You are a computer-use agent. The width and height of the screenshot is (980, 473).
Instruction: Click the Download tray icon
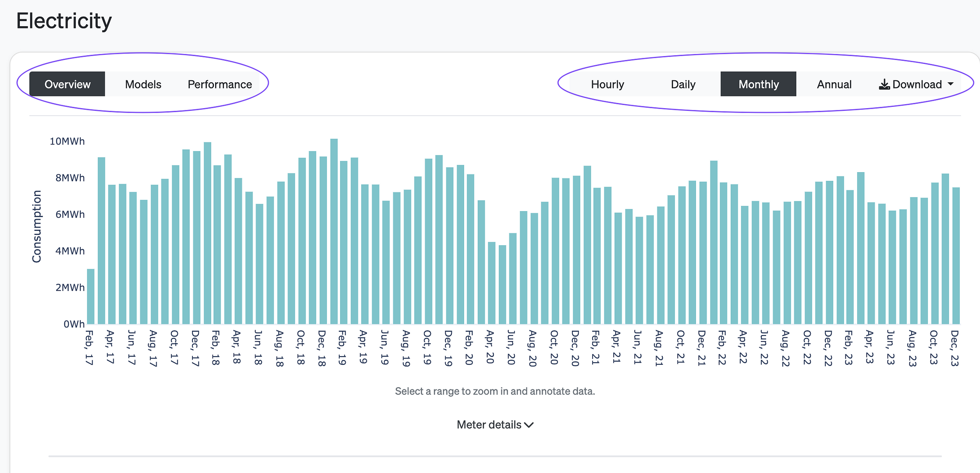(x=884, y=84)
